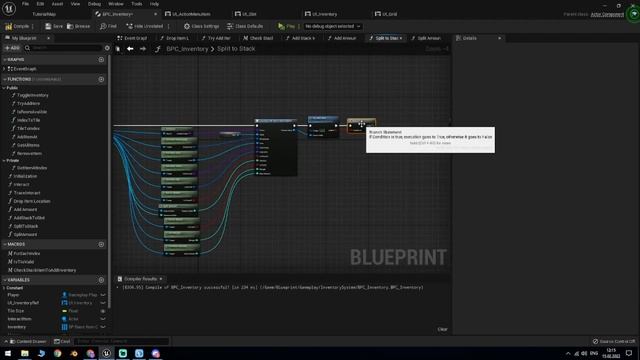
Task: Open the Debug menu
Action: click(x=94, y=4)
